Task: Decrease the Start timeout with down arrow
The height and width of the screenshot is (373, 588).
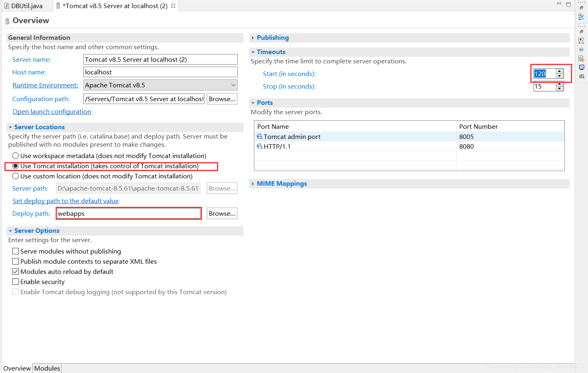Action: [x=560, y=76]
